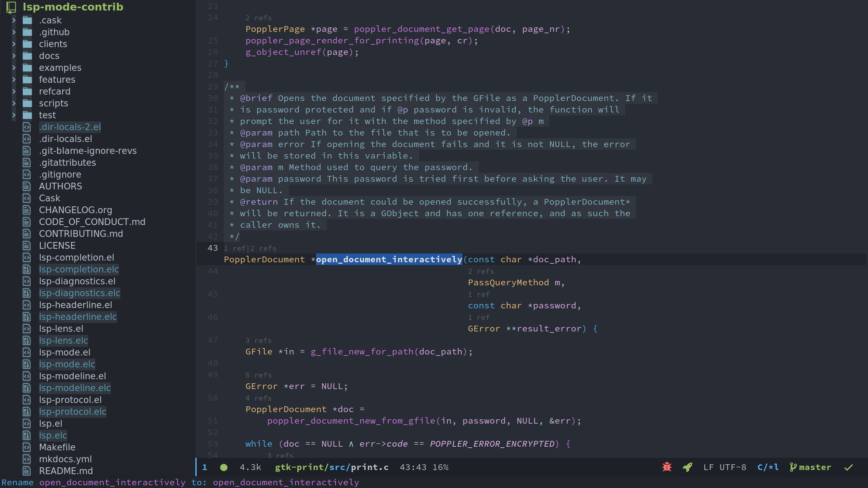The width and height of the screenshot is (868, 488).
Task: Click the green buffer state circle in modeline
Action: [x=223, y=467]
